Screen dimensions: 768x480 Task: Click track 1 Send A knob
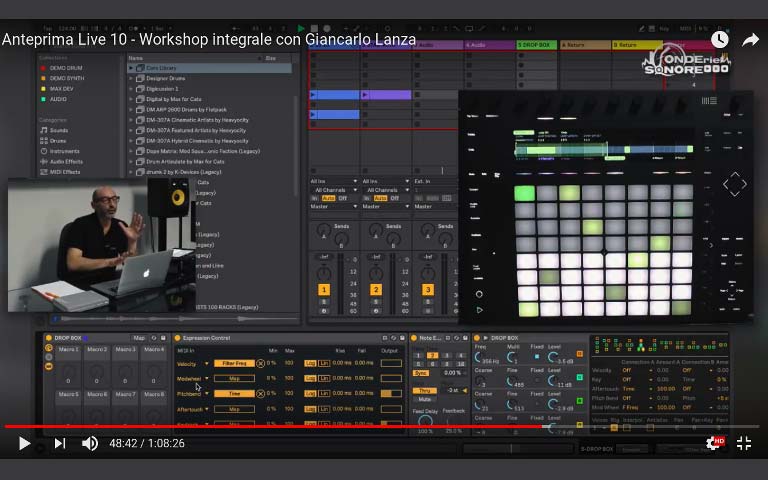[323, 229]
